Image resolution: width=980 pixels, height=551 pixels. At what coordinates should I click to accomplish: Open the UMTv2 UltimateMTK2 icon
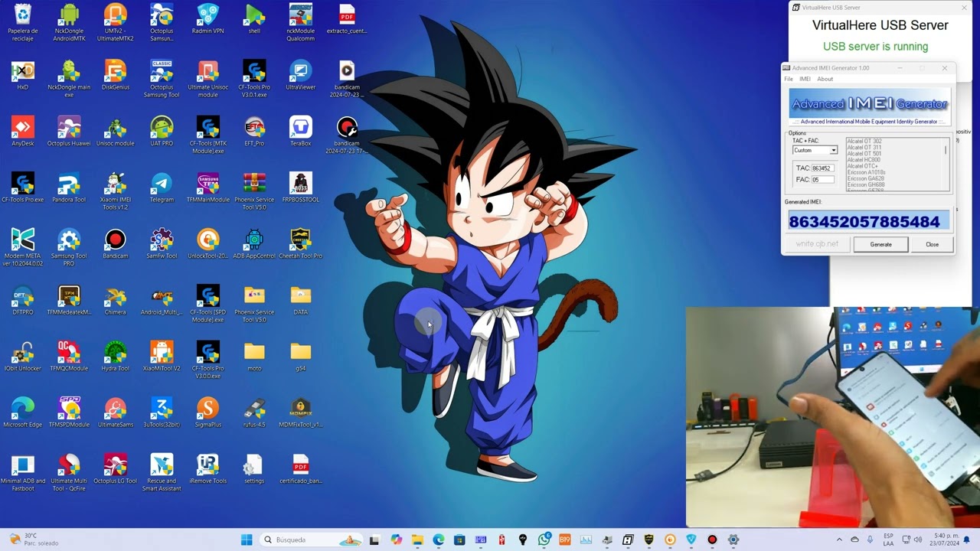pos(115,21)
